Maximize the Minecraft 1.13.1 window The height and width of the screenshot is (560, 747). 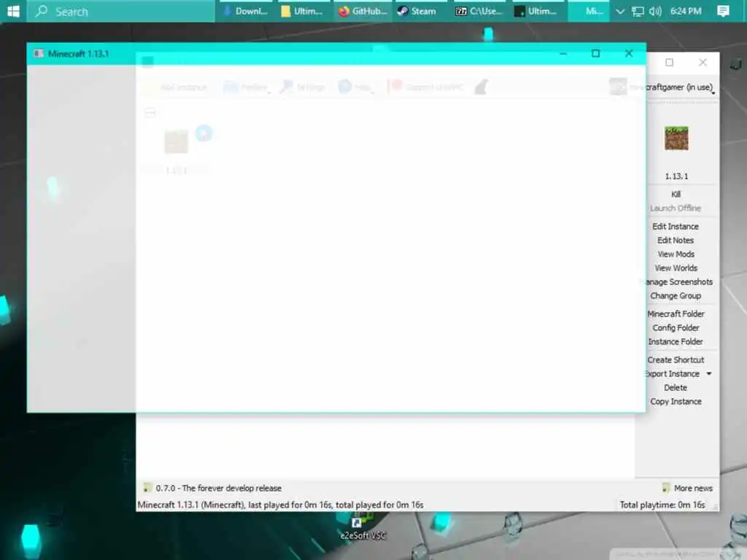click(595, 53)
